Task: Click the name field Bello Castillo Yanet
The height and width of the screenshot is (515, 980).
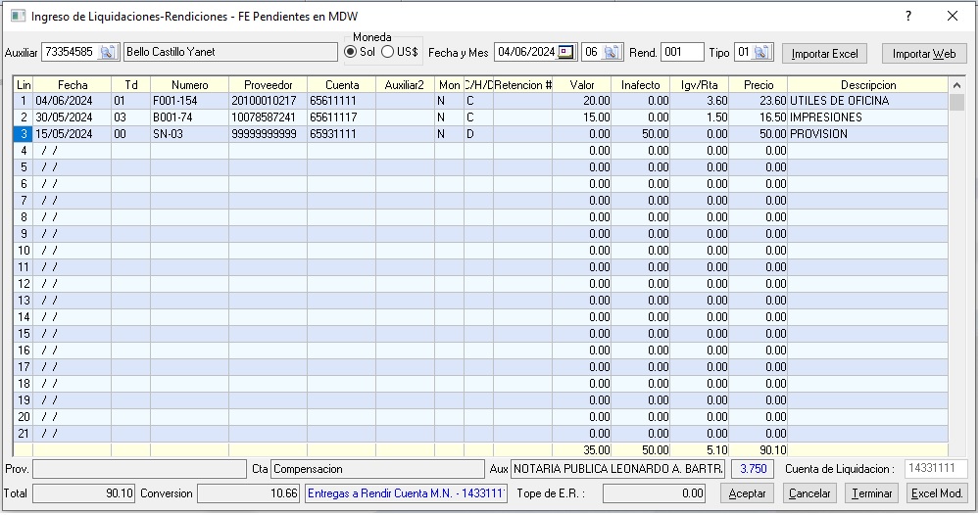Action: (x=230, y=53)
